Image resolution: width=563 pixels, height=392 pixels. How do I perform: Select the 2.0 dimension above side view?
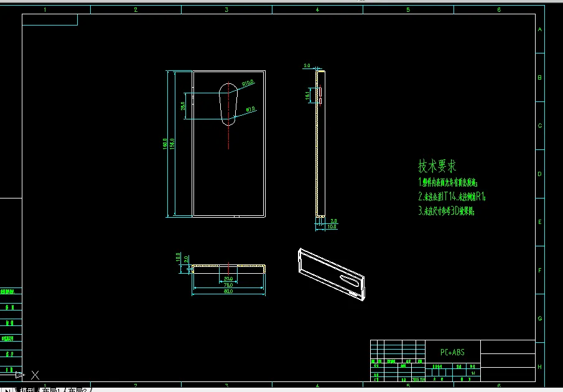[x=307, y=65]
